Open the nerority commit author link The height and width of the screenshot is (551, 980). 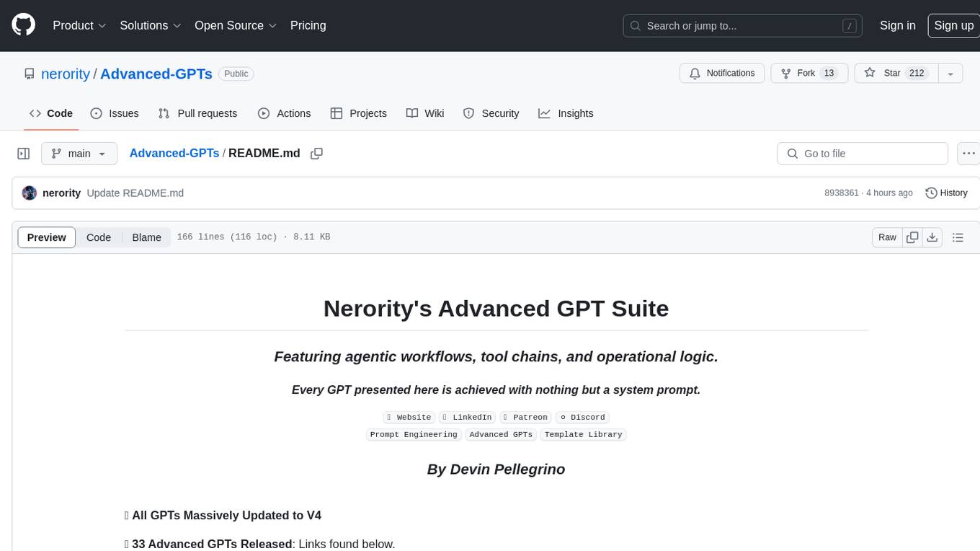tap(61, 193)
